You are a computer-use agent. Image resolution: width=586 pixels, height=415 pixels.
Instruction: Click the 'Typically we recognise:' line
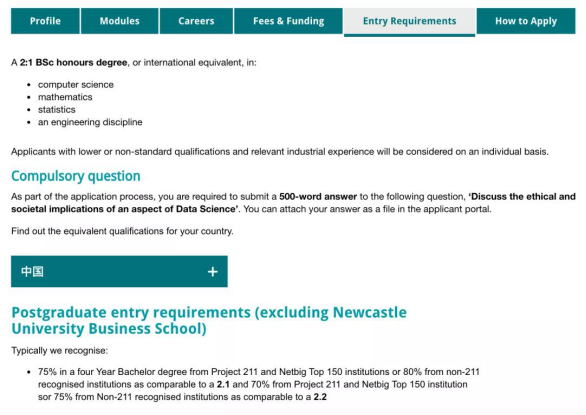tap(59, 351)
